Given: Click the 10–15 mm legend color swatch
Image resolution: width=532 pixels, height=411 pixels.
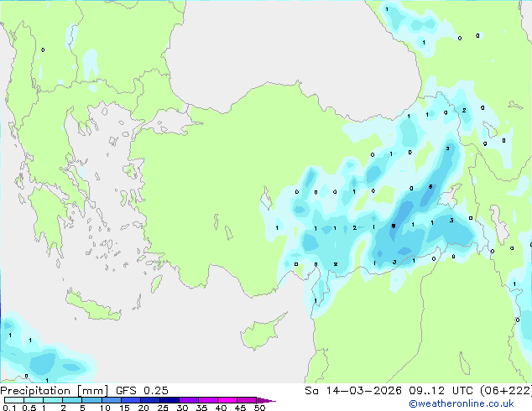Looking at the screenshot, I should [x=111, y=400].
